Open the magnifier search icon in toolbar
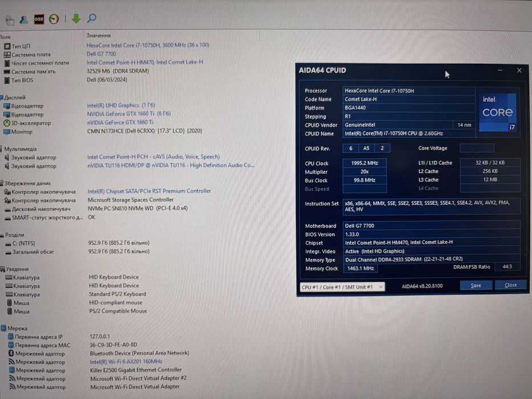The height and width of the screenshot is (399, 532). (91, 18)
